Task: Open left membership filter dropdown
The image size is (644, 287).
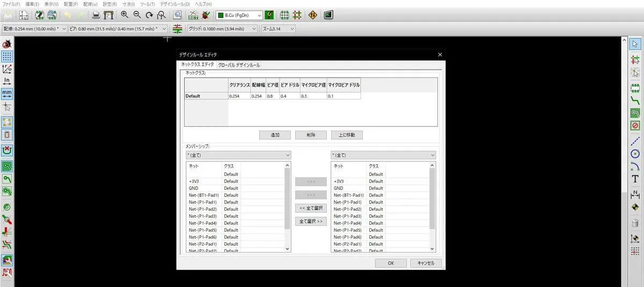Action: (237, 155)
